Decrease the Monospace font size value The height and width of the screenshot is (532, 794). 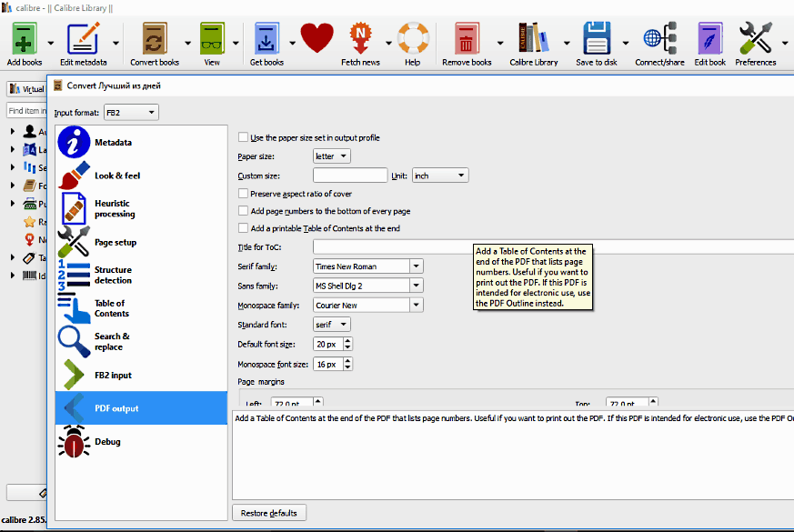pos(347,367)
